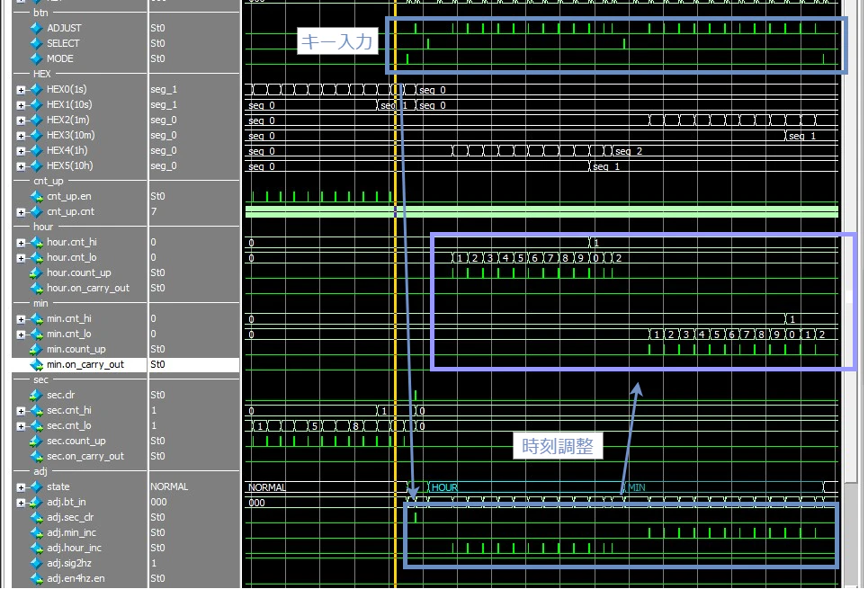
Task: Click the adj.sec_clr signal icon
Action: [37, 518]
